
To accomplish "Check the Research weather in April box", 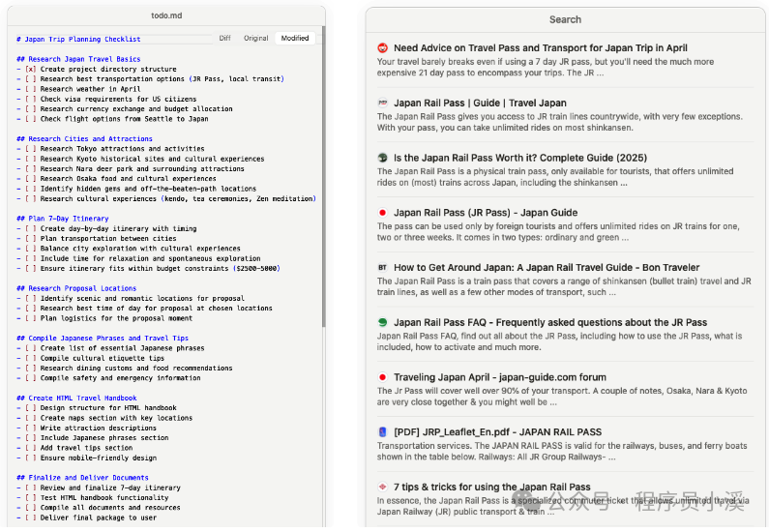I will (31, 89).
